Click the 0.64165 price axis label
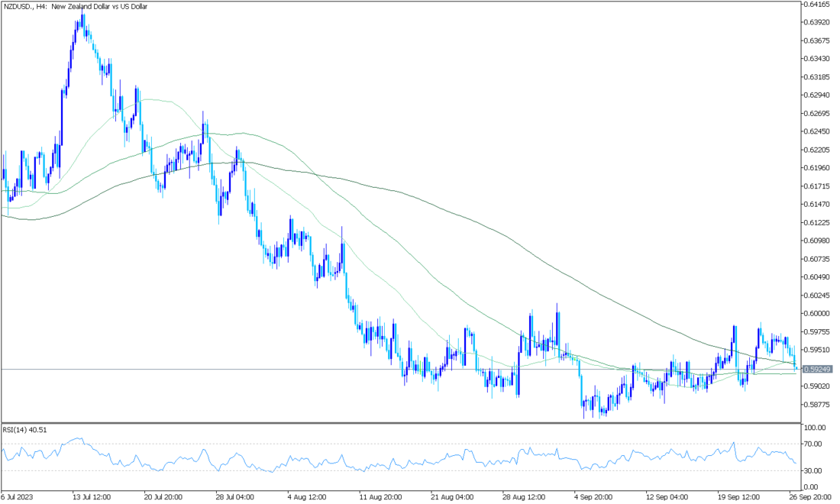The height and width of the screenshot is (504, 840). coord(818,5)
